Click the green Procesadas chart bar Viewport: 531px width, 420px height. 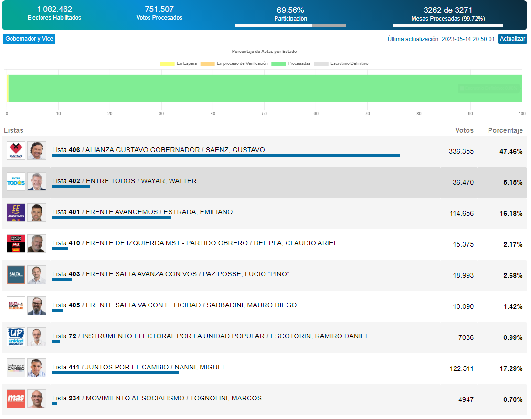(265, 88)
